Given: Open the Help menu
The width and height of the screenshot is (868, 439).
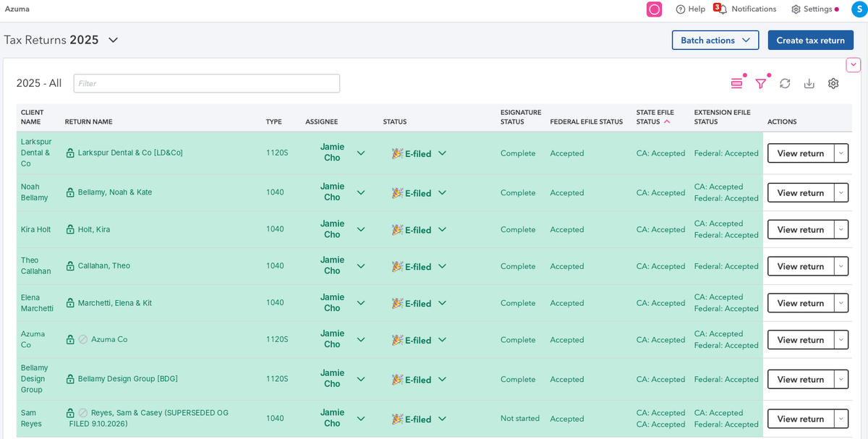Looking at the screenshot, I should point(690,9).
